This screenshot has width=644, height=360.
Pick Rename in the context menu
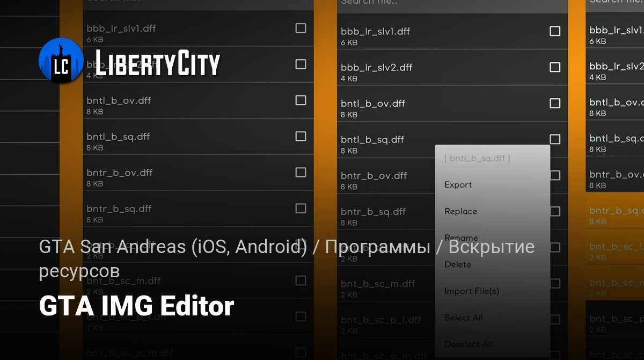coord(461,237)
